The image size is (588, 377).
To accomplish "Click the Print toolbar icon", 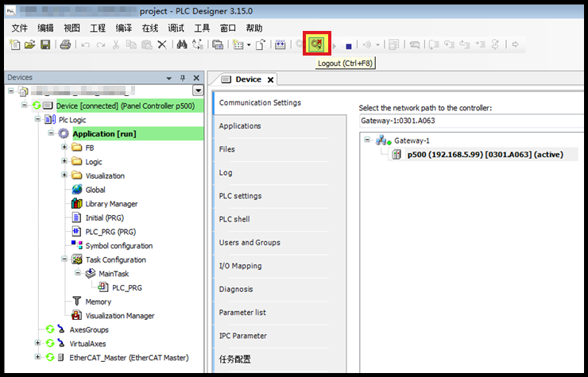I will tap(65, 45).
